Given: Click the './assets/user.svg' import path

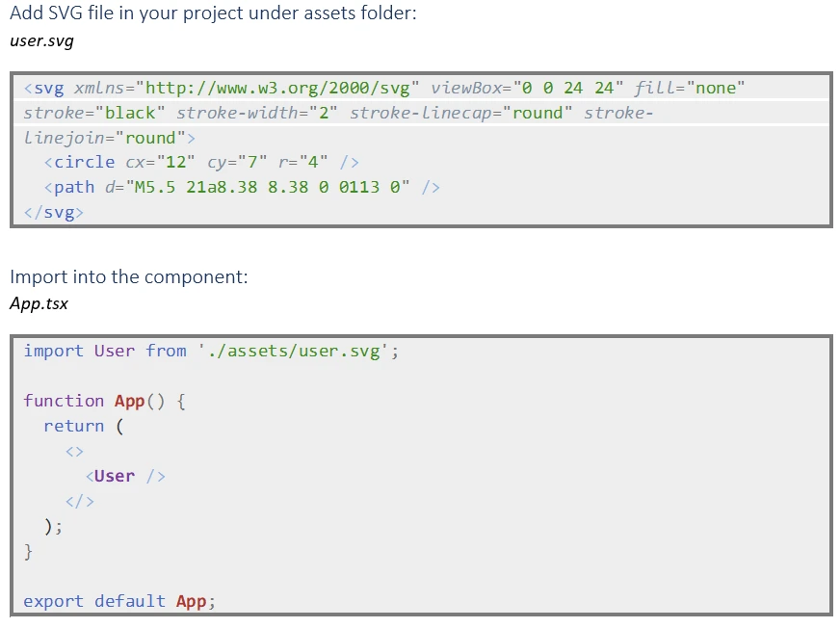Looking at the screenshot, I should coord(294,351).
